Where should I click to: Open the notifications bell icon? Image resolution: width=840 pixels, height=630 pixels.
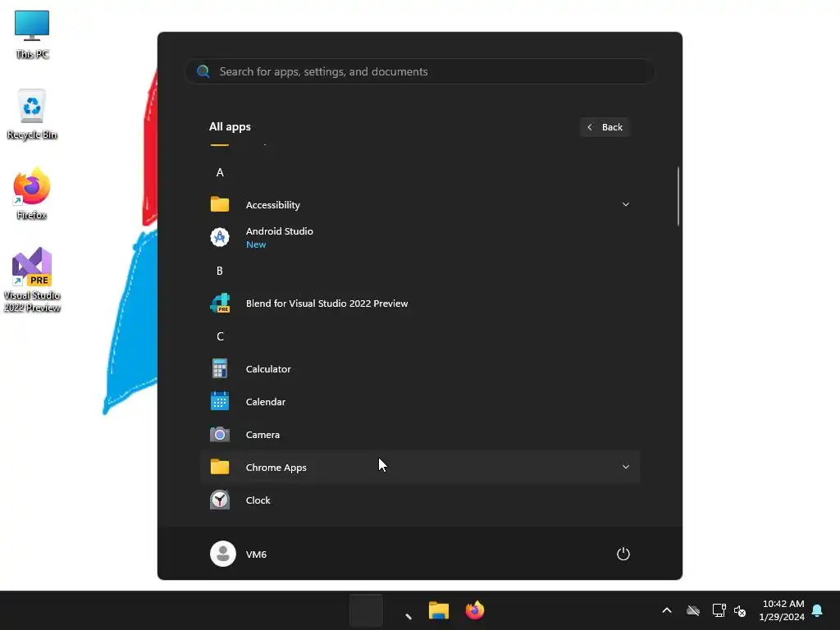(x=817, y=610)
